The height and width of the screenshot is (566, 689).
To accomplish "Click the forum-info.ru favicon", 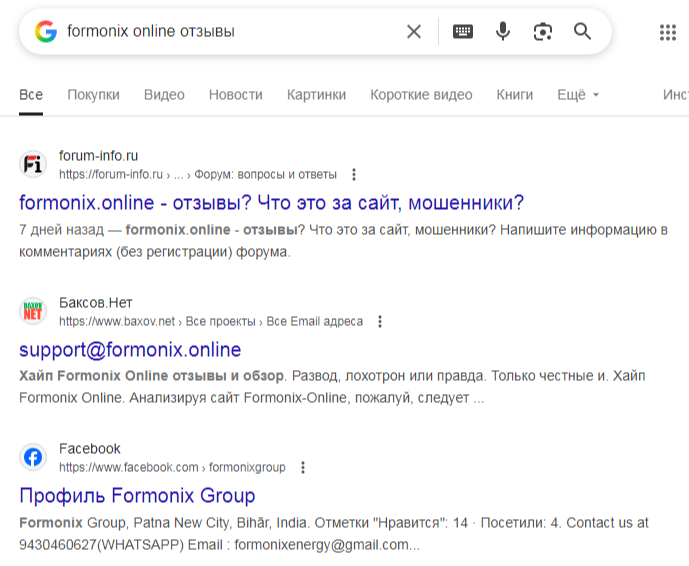I will point(33,164).
